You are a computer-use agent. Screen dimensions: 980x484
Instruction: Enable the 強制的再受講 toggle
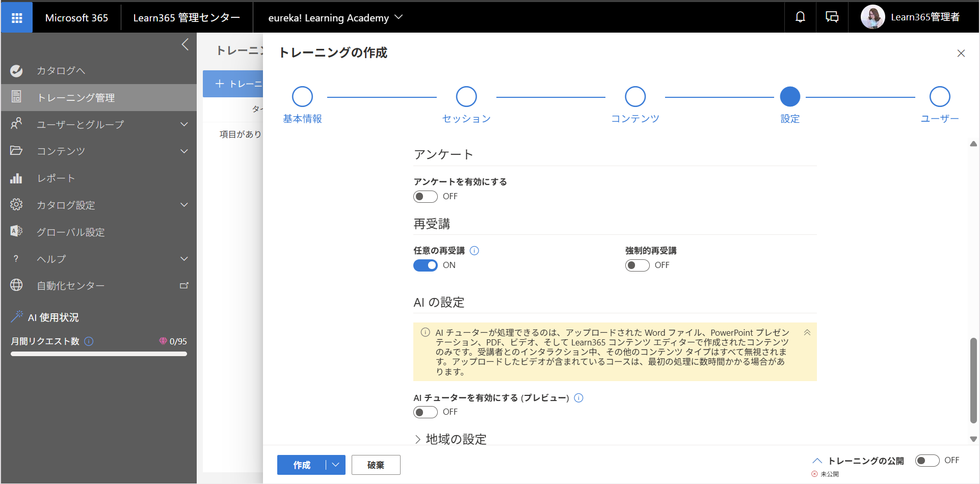[637, 265]
